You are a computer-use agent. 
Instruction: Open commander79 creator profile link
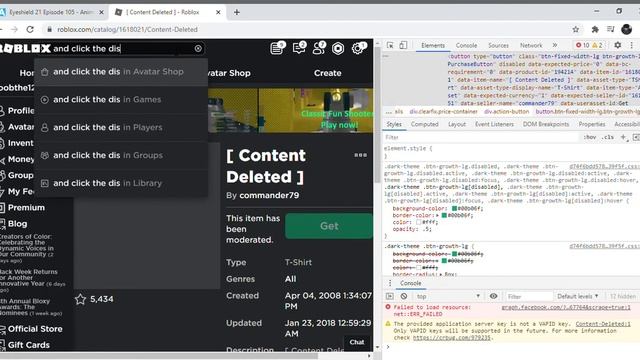coord(269,196)
